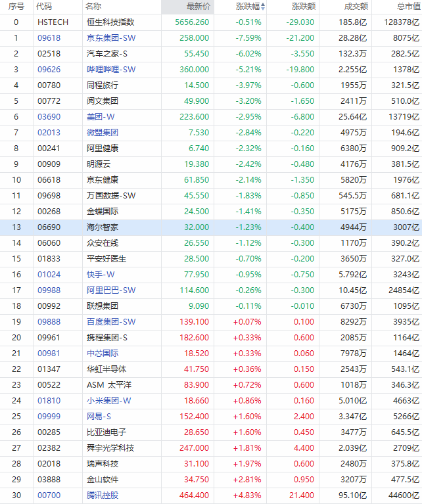Select the ASM 太平洋 row name
Screen dimensions: 422x504
coord(109,385)
